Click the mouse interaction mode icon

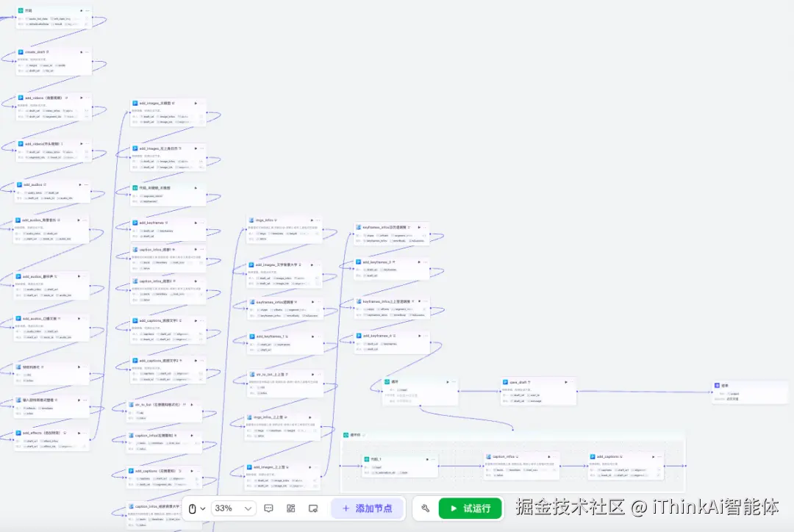(x=193, y=508)
